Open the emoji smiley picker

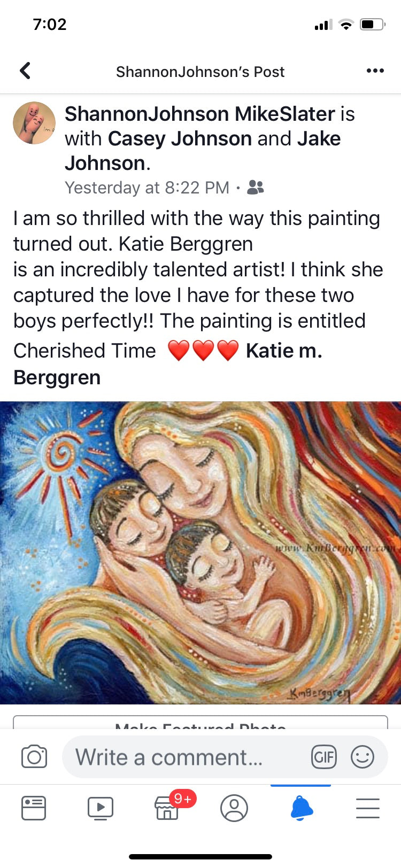[363, 757]
